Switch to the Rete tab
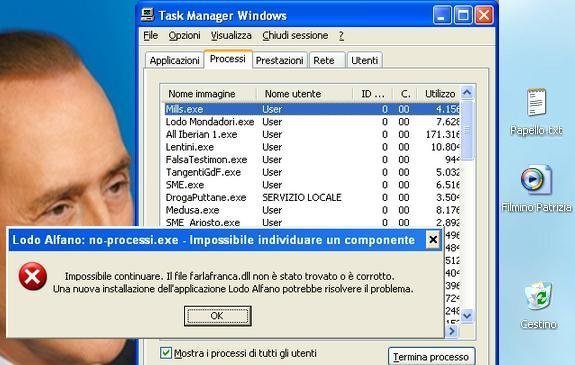Screen dimensions: 575x365 point(326,61)
